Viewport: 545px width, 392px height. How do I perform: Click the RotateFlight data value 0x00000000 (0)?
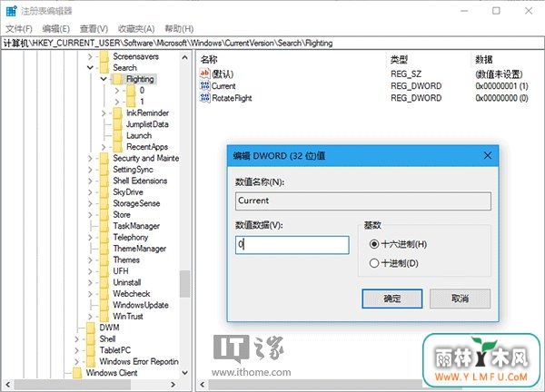tap(501, 98)
